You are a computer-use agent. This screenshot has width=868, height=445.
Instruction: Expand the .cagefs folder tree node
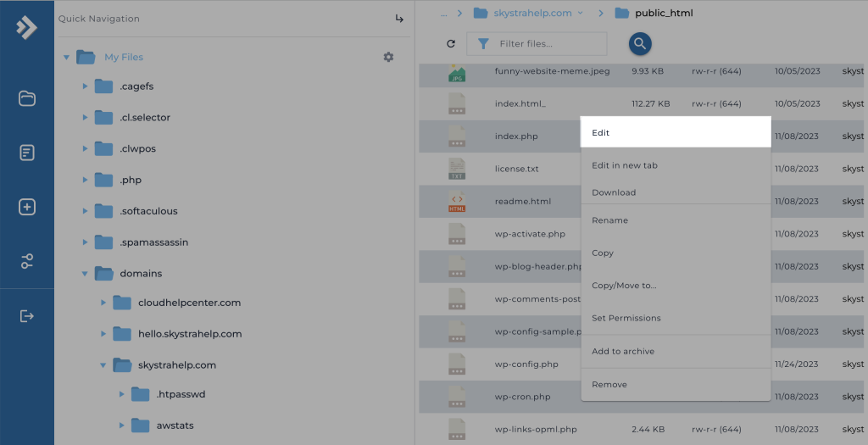click(x=85, y=86)
